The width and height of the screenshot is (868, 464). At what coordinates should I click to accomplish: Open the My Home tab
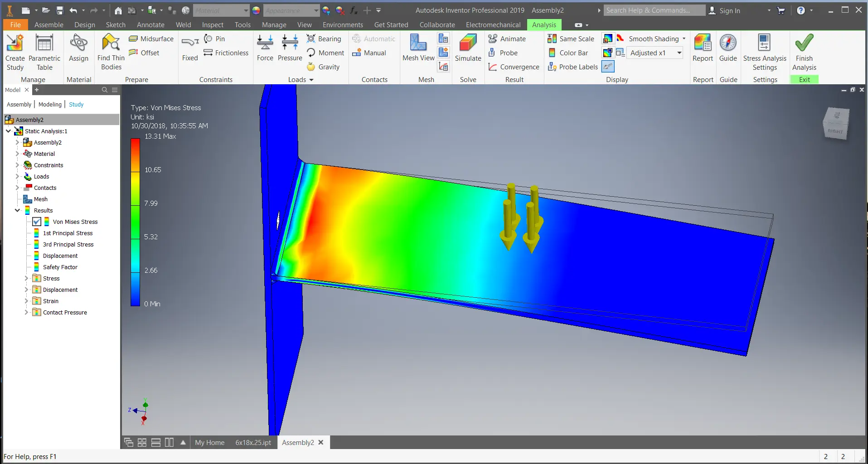[209, 443]
